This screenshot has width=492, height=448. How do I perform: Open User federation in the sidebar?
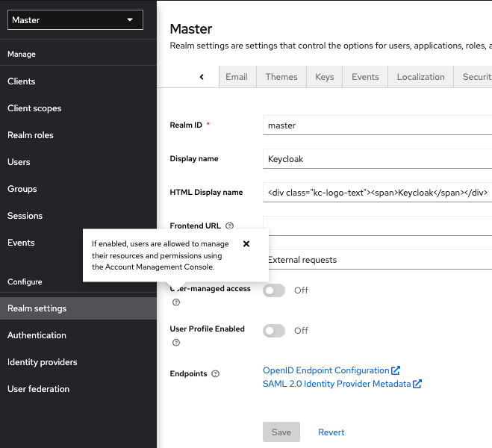coord(39,389)
